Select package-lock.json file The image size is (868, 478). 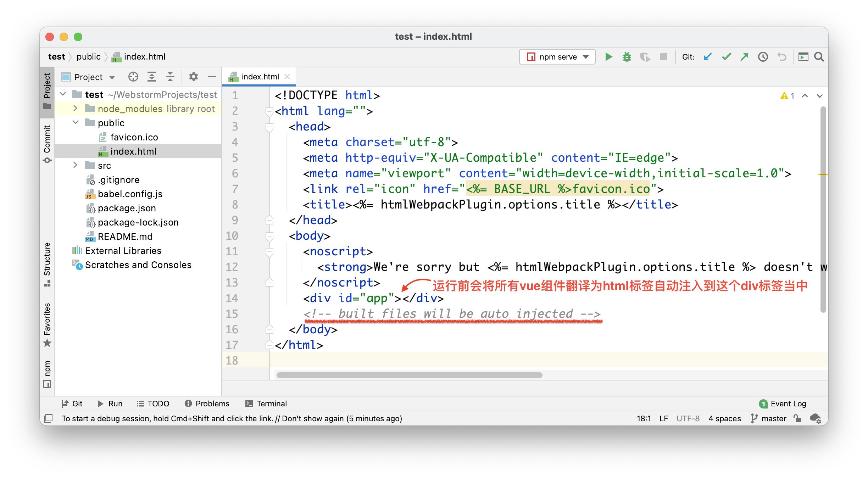138,222
